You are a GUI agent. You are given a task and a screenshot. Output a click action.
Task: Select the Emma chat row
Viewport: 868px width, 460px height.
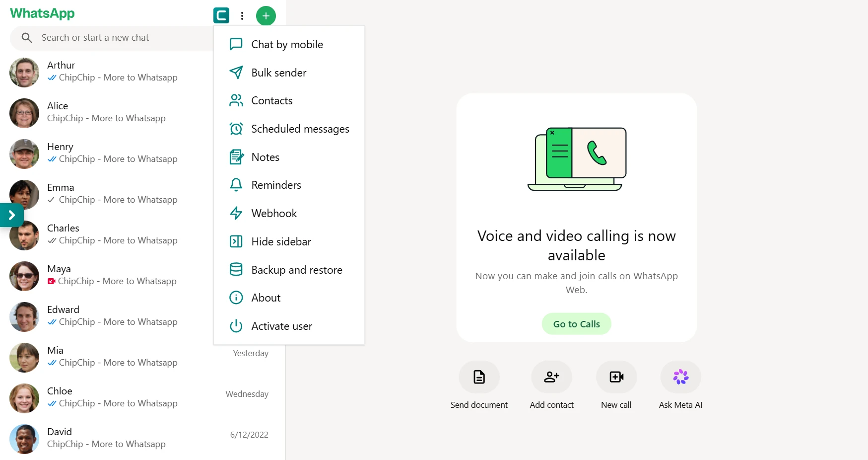click(x=107, y=194)
